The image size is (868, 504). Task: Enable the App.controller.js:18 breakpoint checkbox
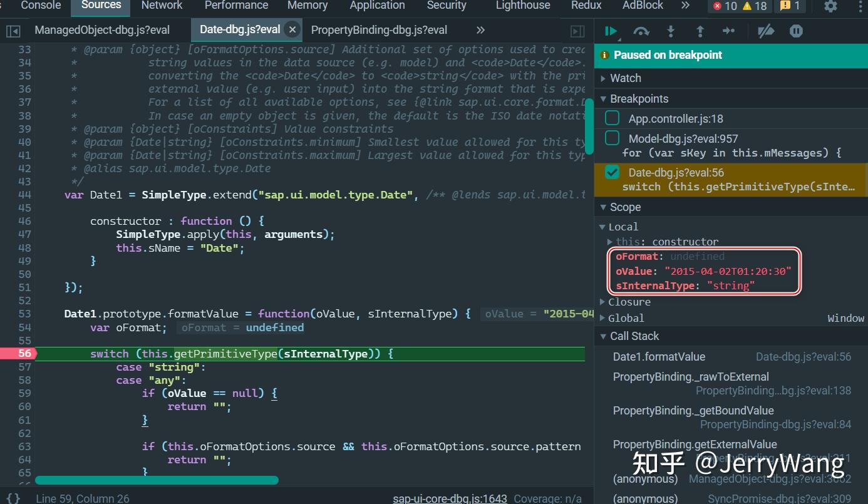click(x=612, y=118)
